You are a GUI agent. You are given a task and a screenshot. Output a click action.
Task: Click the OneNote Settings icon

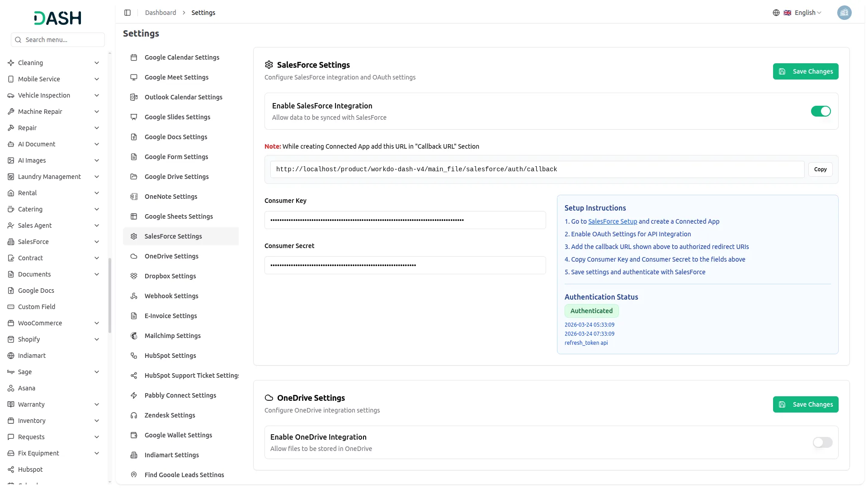[x=134, y=197]
